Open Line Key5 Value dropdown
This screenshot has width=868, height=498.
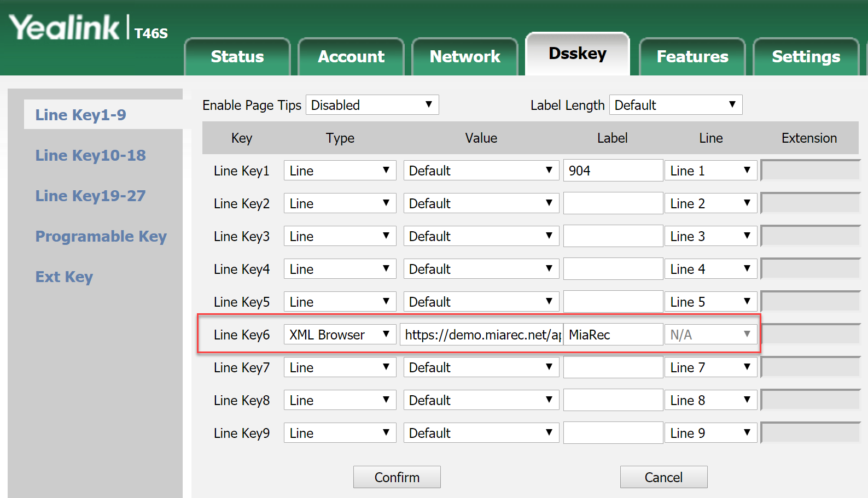click(481, 302)
